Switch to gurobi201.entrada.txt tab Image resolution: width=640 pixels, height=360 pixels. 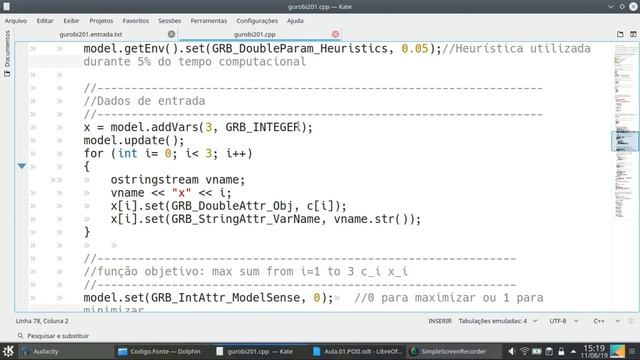point(97,34)
